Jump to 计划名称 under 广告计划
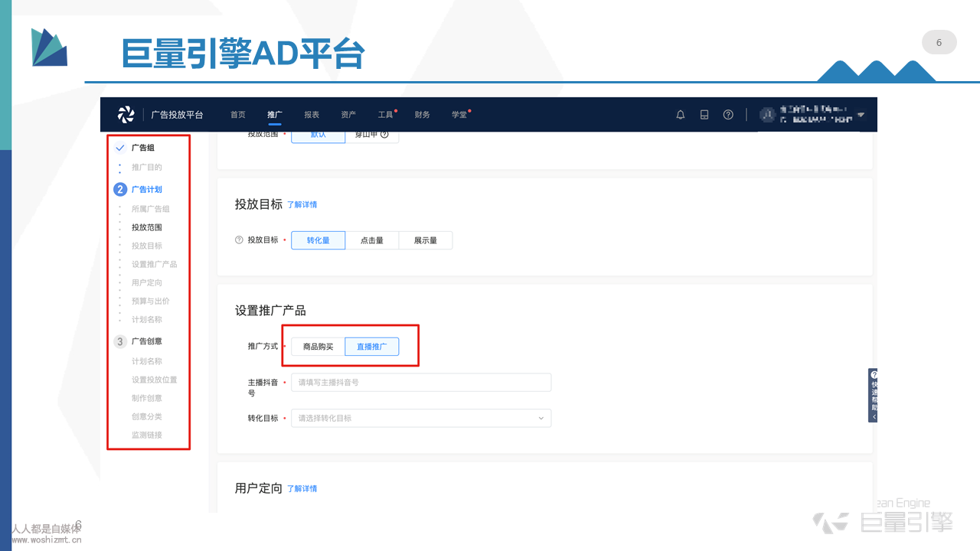This screenshot has height=551, width=980. pos(147,319)
